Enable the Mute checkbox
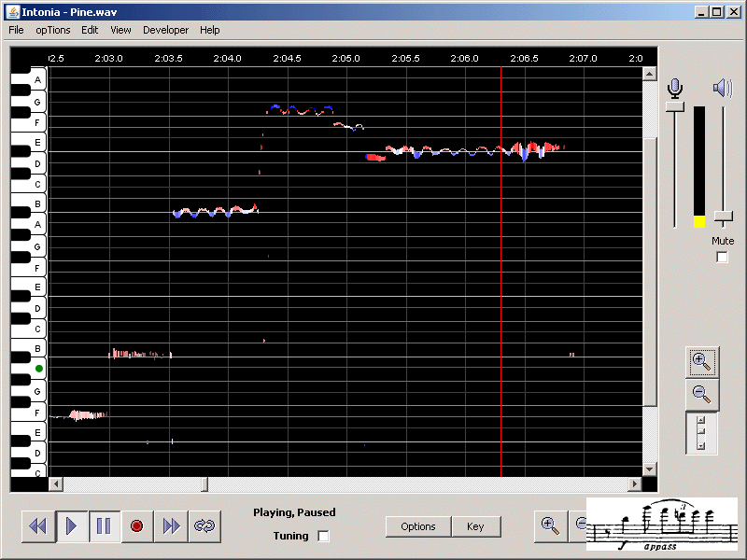This screenshot has width=747, height=560. pos(722,258)
